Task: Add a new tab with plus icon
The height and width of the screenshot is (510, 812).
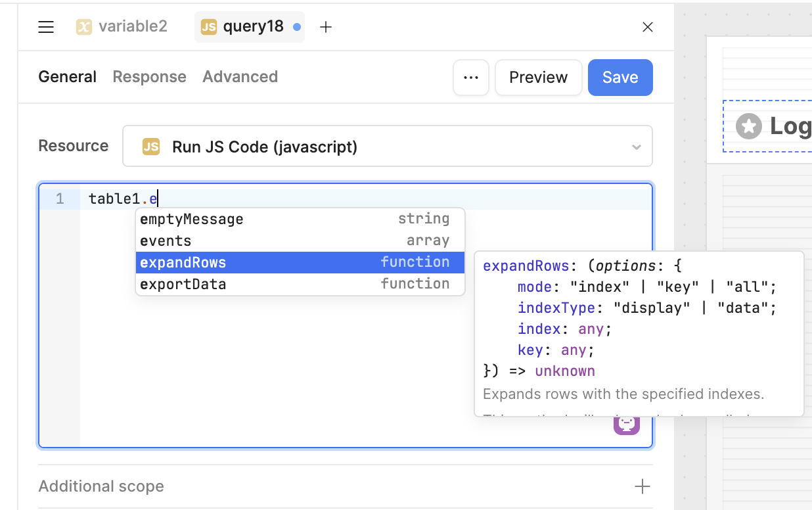Action: click(x=326, y=27)
